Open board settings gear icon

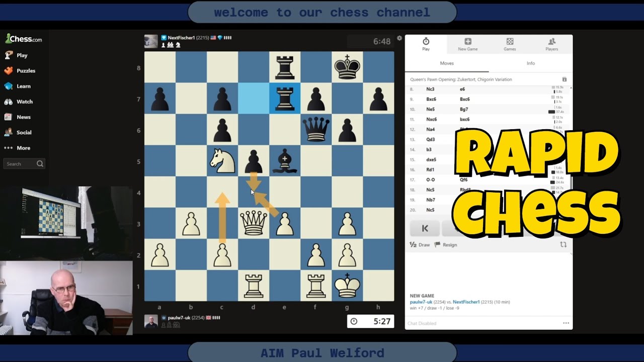[399, 38]
